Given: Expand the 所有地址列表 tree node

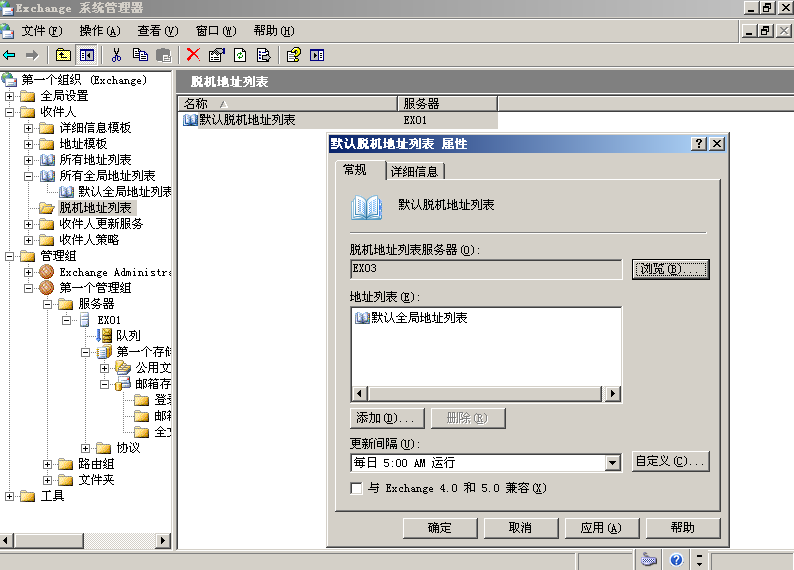Looking at the screenshot, I should pos(28,160).
